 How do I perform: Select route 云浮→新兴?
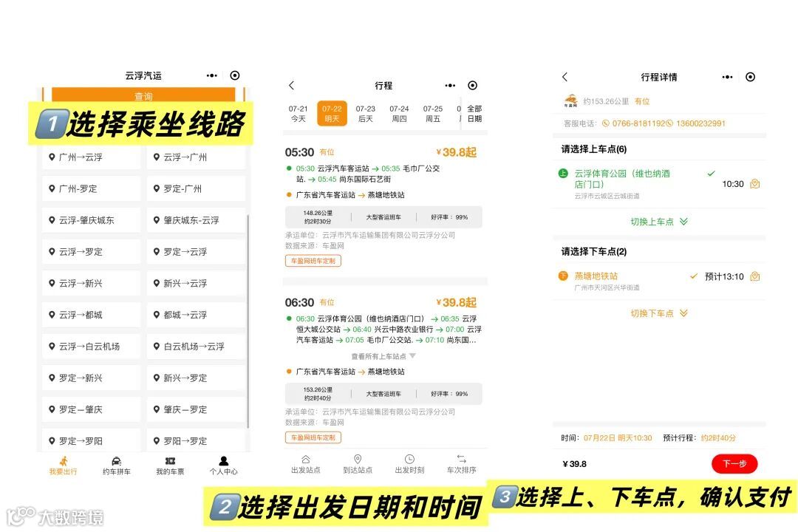click(92, 284)
